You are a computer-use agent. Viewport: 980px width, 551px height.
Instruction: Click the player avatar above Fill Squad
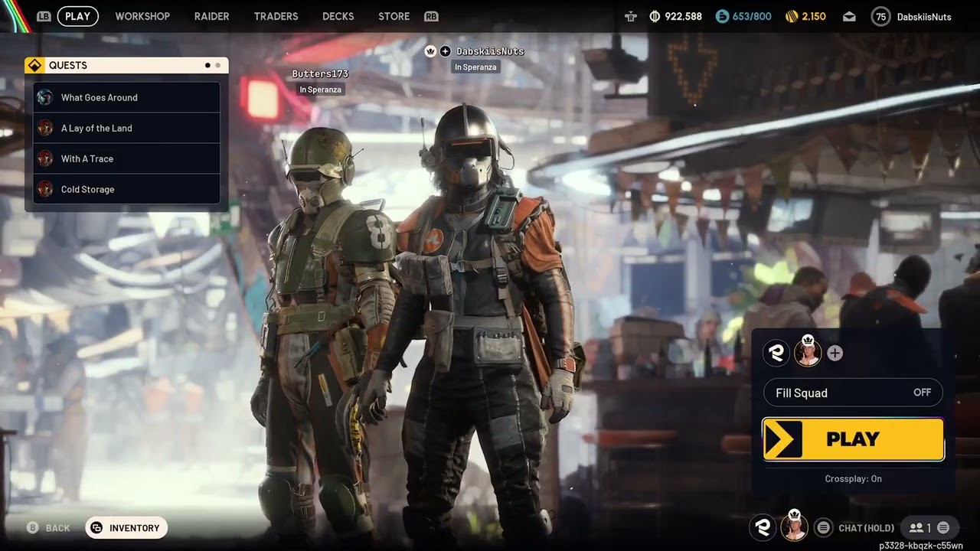click(807, 352)
